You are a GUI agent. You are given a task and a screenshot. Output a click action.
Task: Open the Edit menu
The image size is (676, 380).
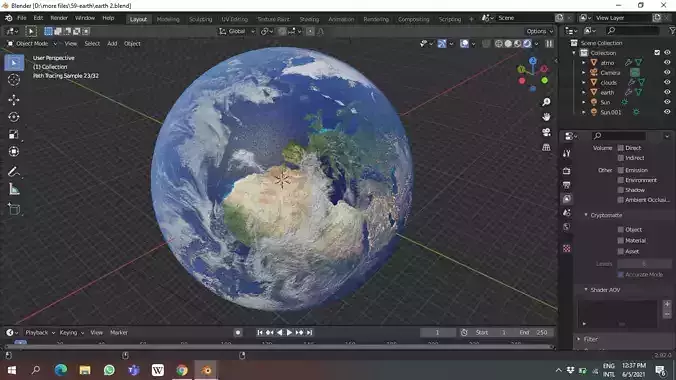(x=38, y=18)
